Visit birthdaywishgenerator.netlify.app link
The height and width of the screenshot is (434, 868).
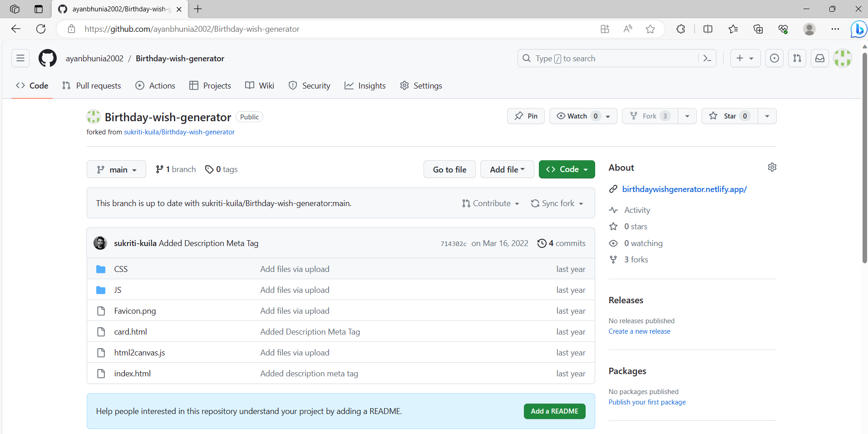(685, 189)
